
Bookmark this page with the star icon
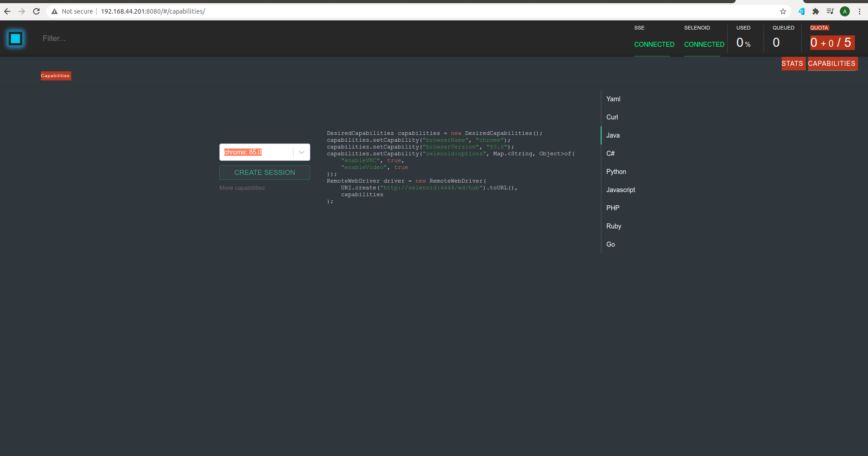click(783, 11)
